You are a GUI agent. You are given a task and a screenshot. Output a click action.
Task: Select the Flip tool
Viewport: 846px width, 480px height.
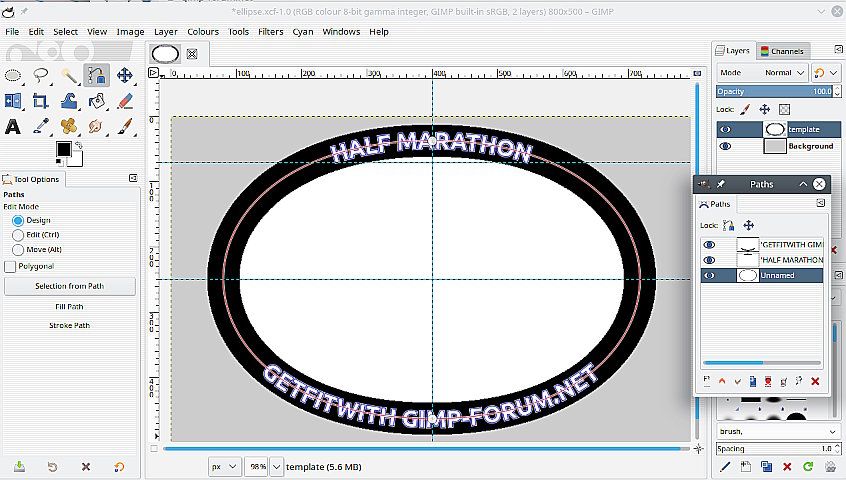13,101
